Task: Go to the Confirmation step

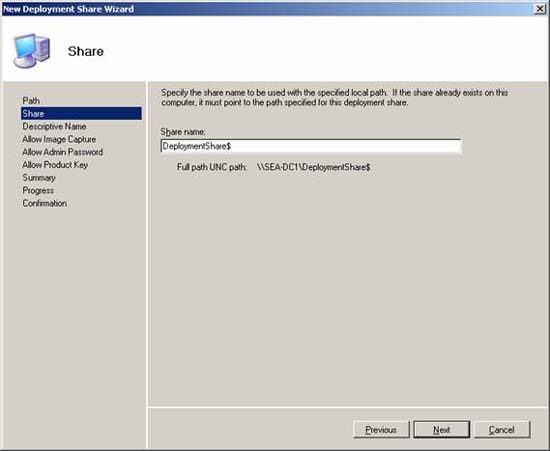Action: point(45,203)
